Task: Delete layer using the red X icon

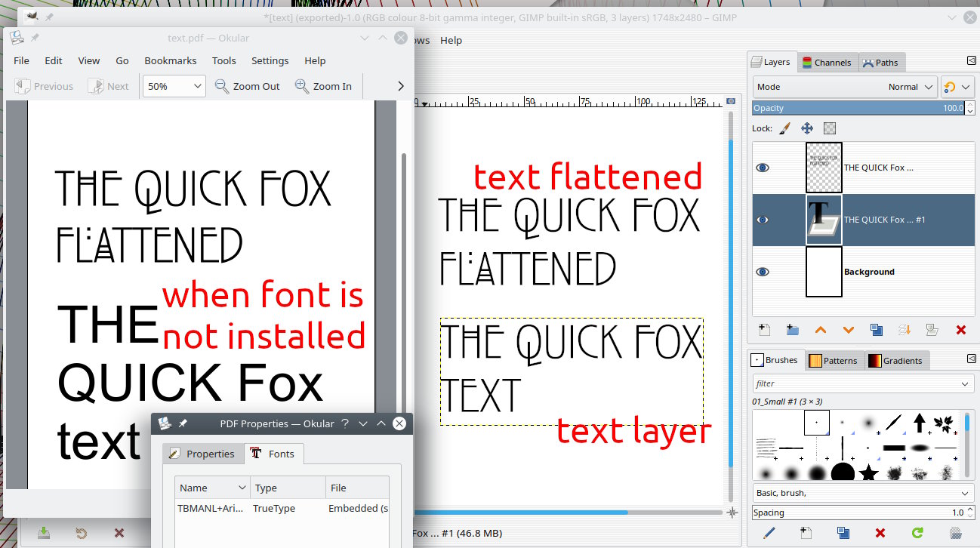Action: (x=961, y=330)
